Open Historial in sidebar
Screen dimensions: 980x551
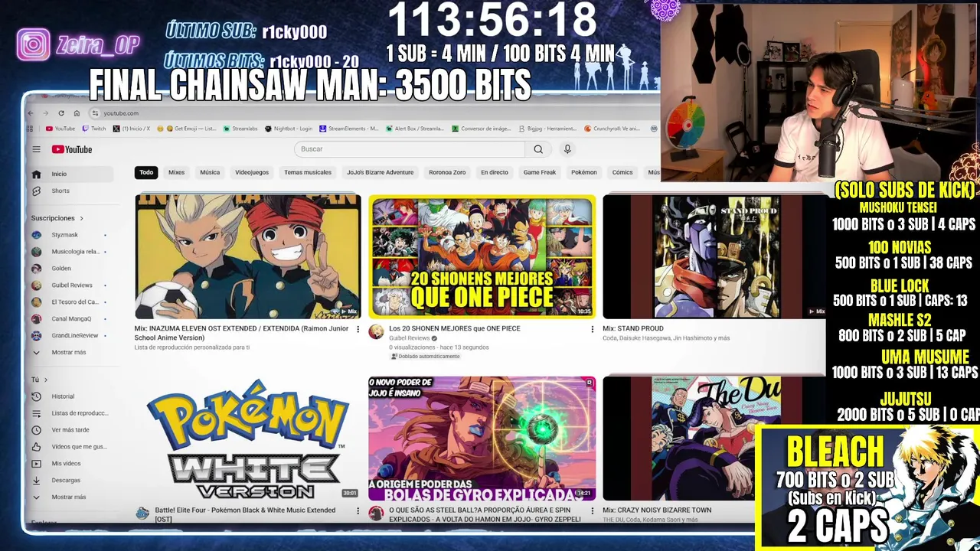(72, 396)
